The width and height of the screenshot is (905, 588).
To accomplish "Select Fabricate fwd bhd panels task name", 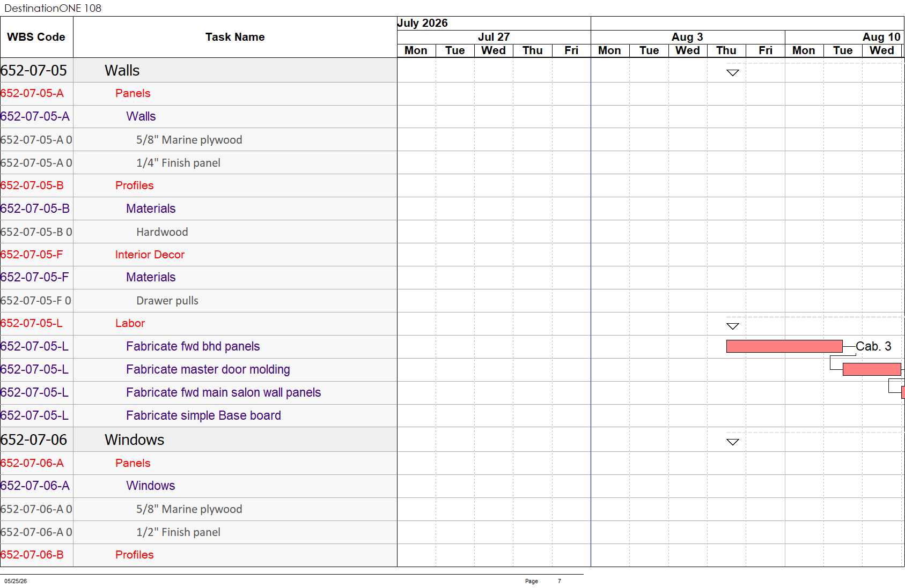I will 193,346.
